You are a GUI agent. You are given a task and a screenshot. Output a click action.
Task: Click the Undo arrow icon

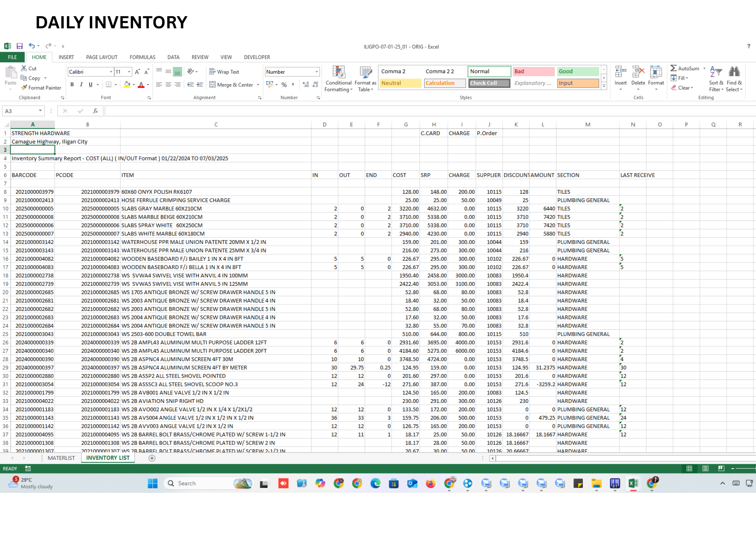[32, 46]
